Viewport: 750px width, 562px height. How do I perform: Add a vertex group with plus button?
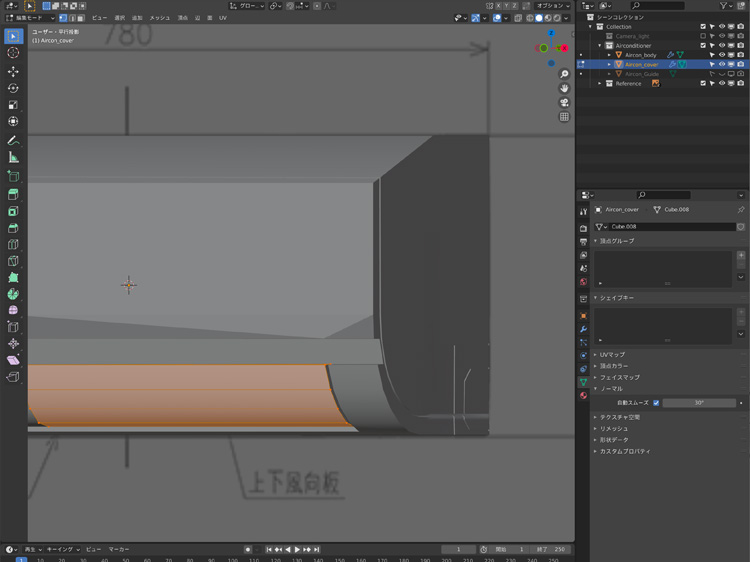pyautogui.click(x=741, y=255)
